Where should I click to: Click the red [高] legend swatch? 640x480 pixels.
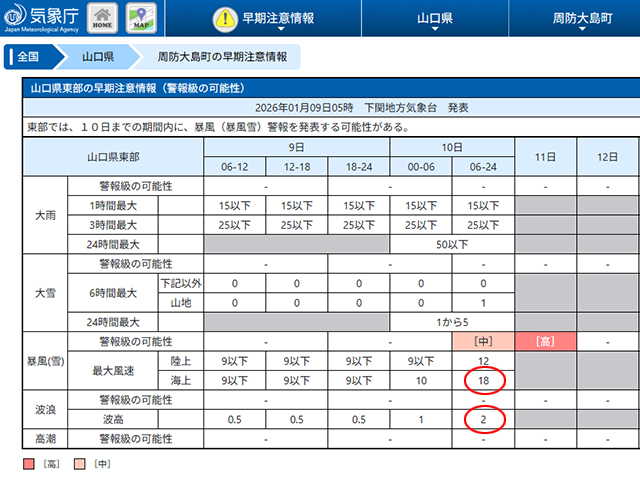click(27, 463)
